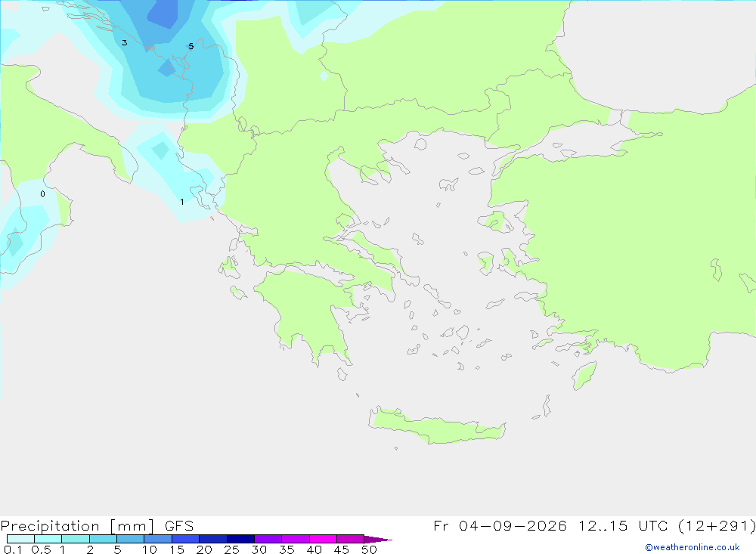Click the contour value '5' on map

pos(191,46)
